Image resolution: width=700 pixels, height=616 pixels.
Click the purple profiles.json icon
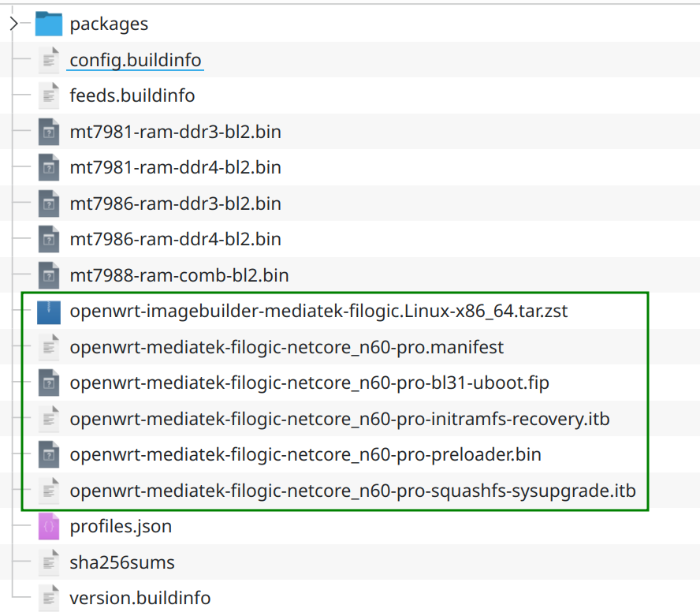49,527
